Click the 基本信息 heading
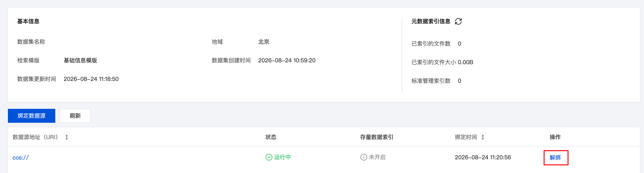The height and width of the screenshot is (173, 644). [28, 22]
